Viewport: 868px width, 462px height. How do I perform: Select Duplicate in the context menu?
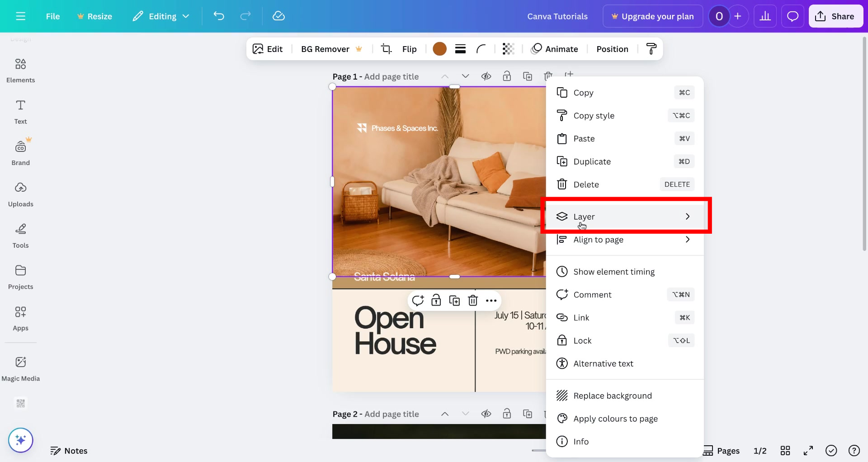pyautogui.click(x=592, y=161)
